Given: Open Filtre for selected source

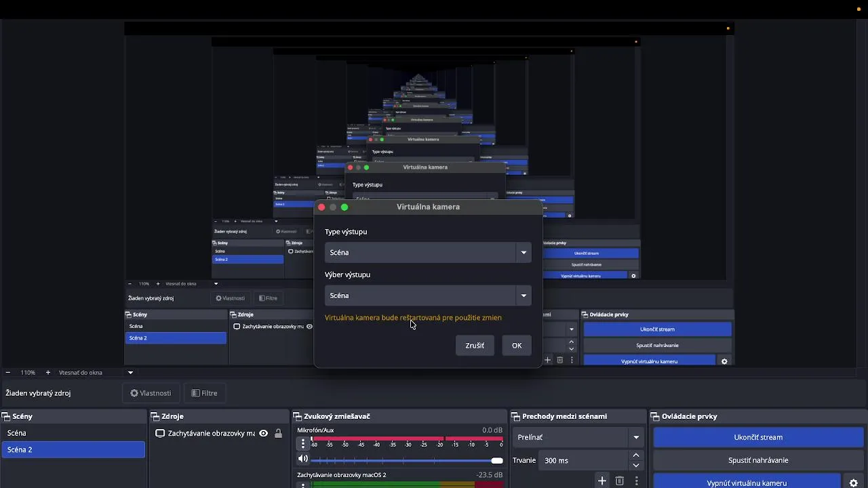Looking at the screenshot, I should click(205, 393).
